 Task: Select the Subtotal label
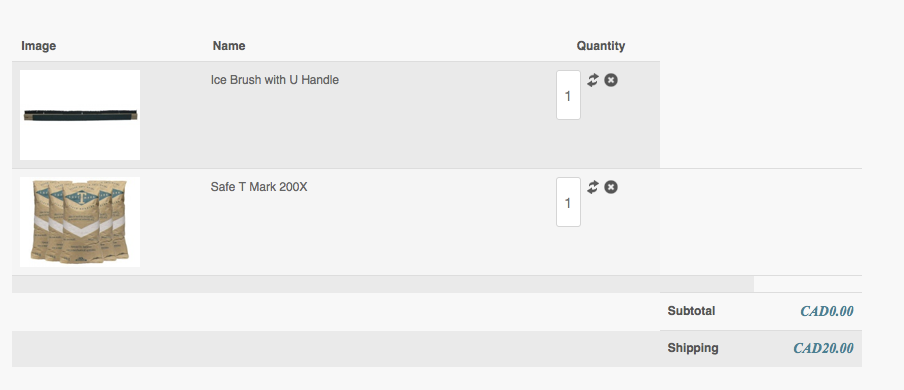[x=691, y=311]
